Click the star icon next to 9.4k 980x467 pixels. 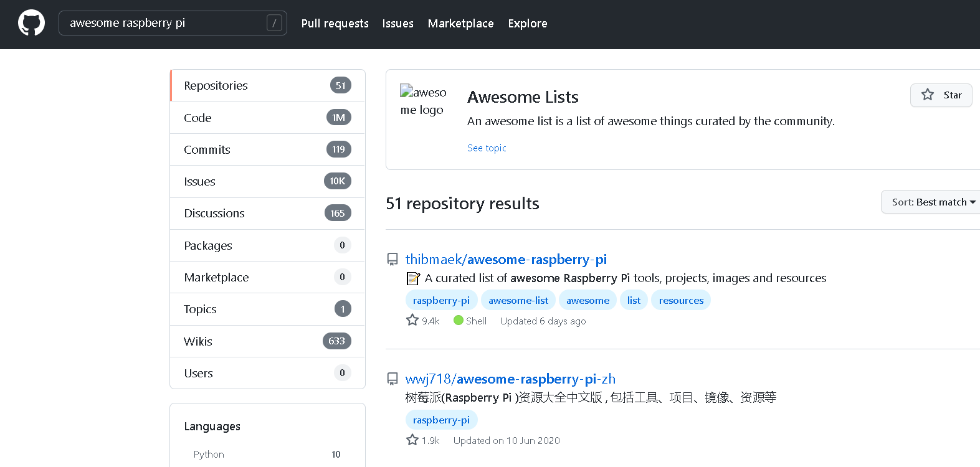412,320
